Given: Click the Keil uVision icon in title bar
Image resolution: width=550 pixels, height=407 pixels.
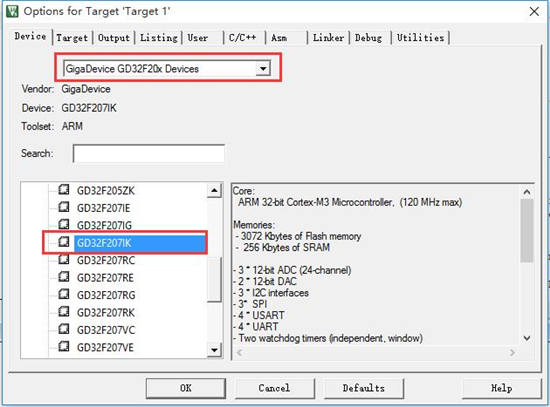Looking at the screenshot, I should coord(12,11).
